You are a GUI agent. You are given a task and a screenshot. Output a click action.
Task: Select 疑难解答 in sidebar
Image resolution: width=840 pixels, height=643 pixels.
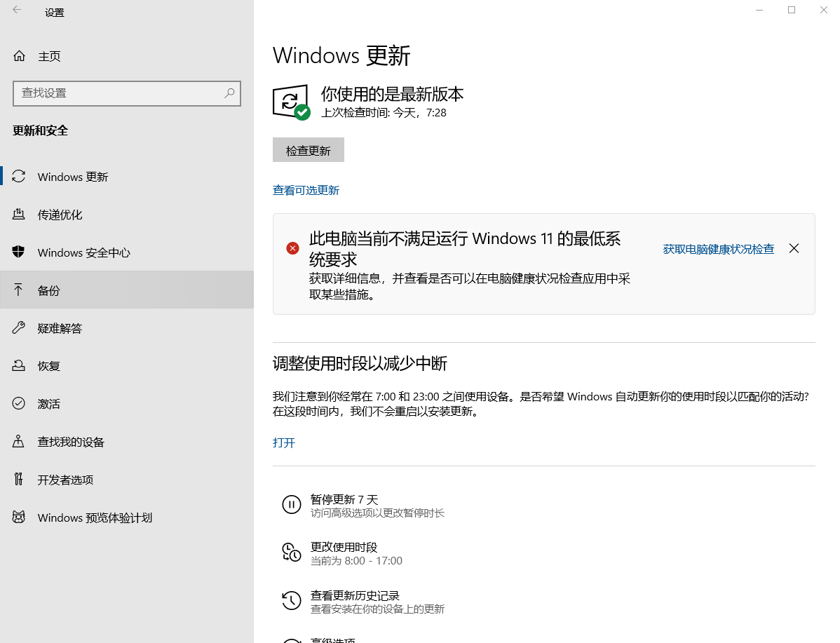coord(60,328)
